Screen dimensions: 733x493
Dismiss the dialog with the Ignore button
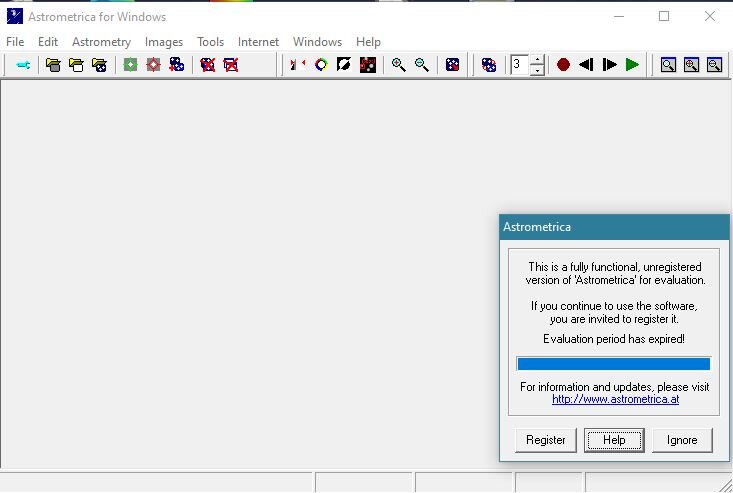(682, 440)
